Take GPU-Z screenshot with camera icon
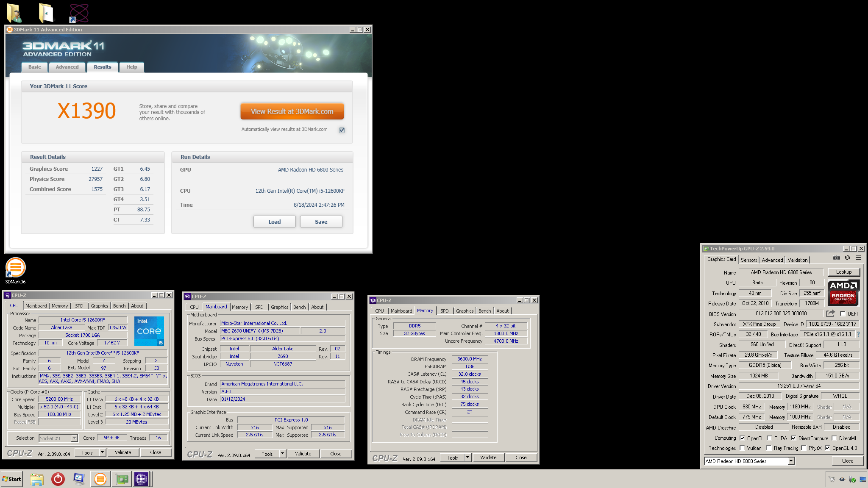This screenshot has height=488, width=868. point(836,258)
